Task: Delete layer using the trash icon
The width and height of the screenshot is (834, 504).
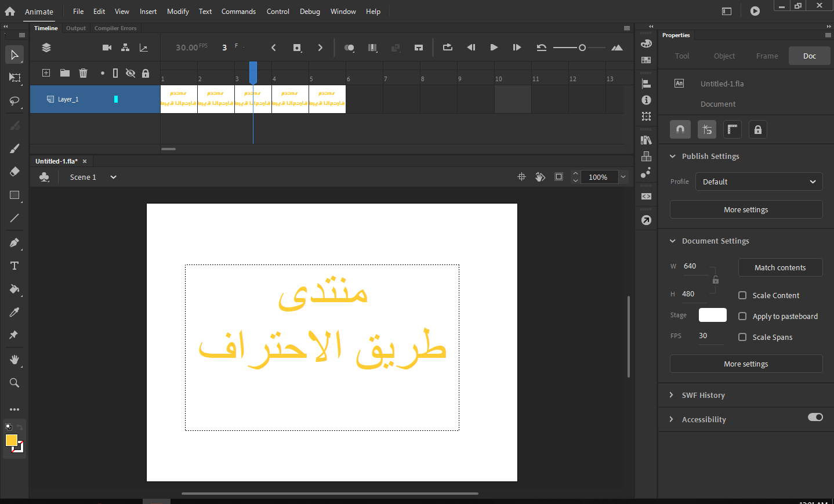Action: tap(84, 73)
